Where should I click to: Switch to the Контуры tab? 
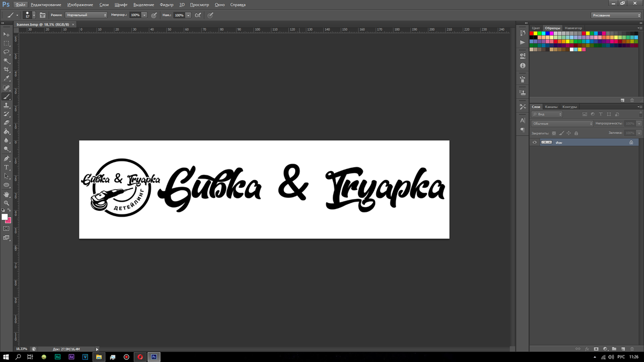pyautogui.click(x=569, y=106)
